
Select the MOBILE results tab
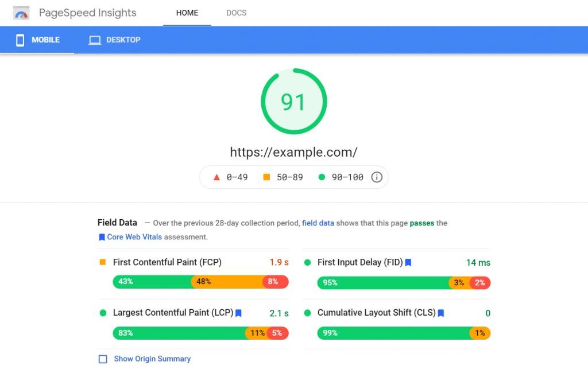37,40
